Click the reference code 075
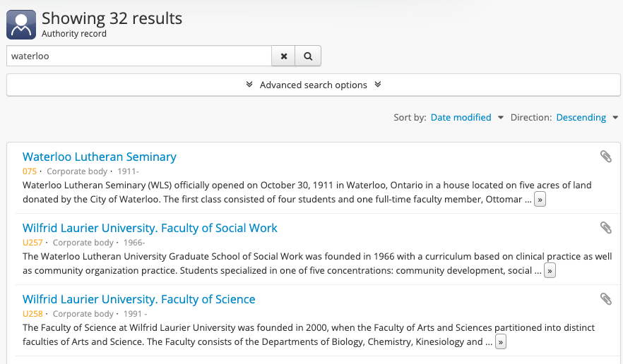This screenshot has height=364, width=623. click(x=29, y=171)
